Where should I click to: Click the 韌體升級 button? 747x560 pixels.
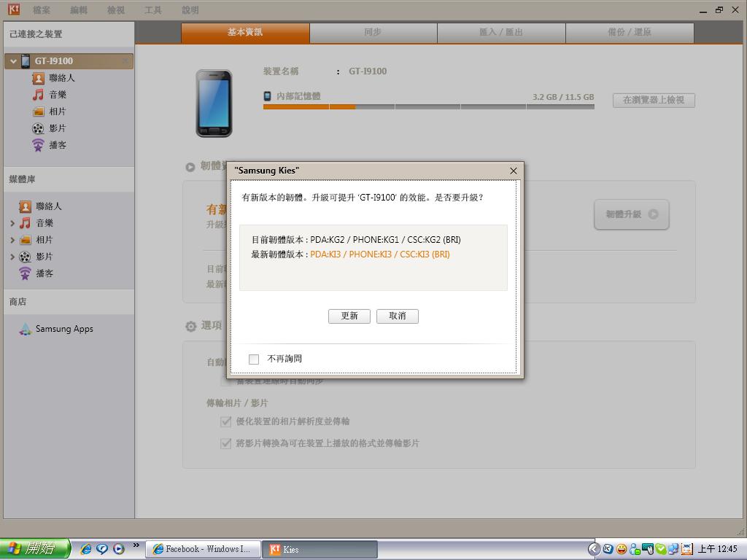[631, 214]
